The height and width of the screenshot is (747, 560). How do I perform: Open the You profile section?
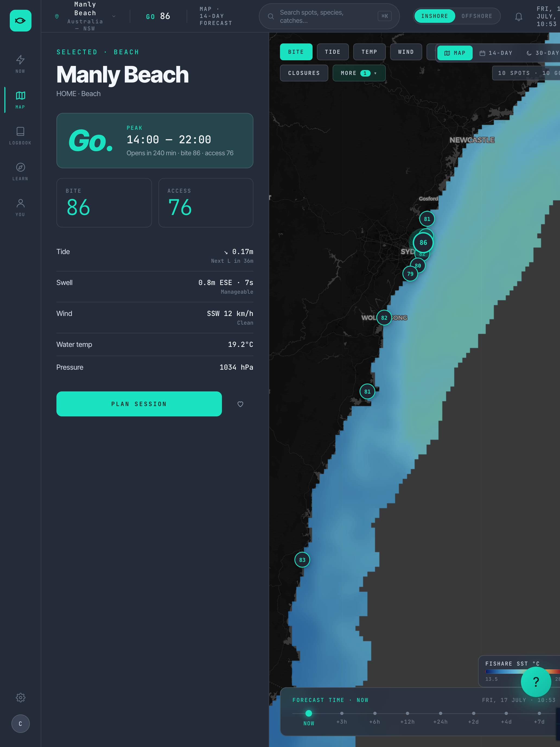[x=20, y=207]
